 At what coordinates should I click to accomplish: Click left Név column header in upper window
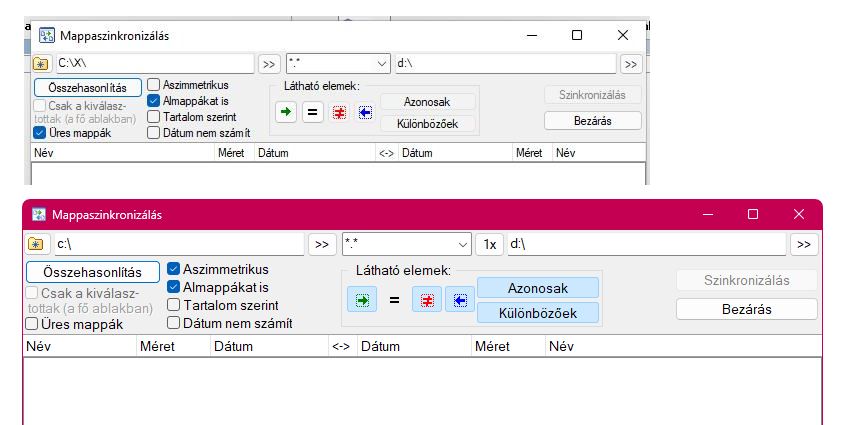[123, 153]
